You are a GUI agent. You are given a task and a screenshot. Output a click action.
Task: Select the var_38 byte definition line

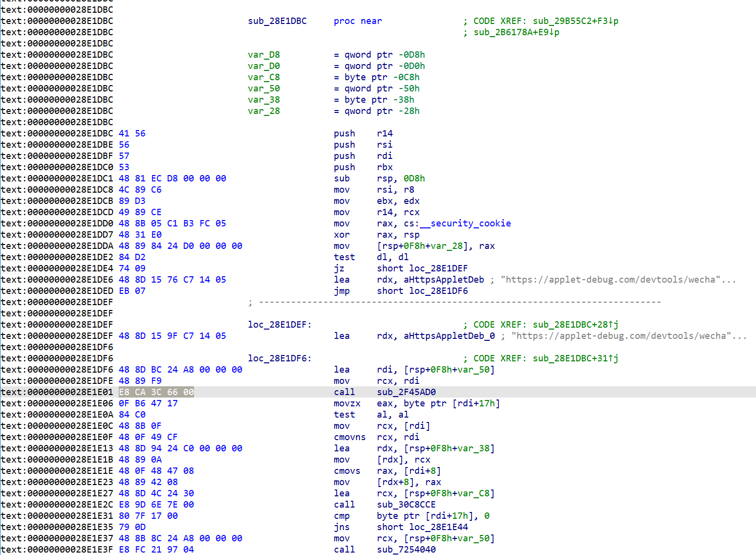[263, 100]
